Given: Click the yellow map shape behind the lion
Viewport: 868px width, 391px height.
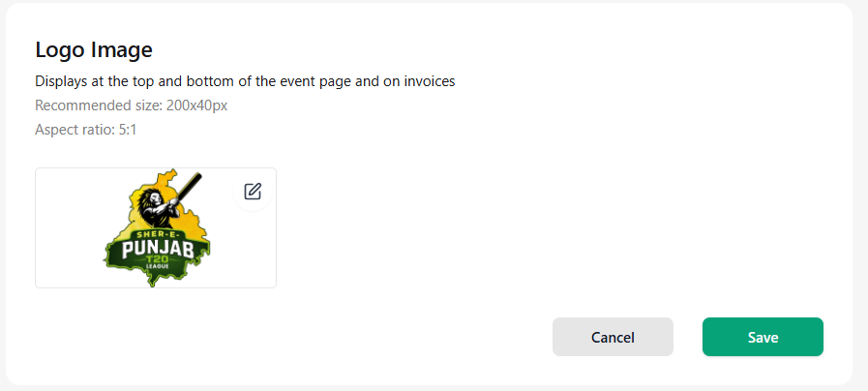Looking at the screenshot, I should coord(189,219).
